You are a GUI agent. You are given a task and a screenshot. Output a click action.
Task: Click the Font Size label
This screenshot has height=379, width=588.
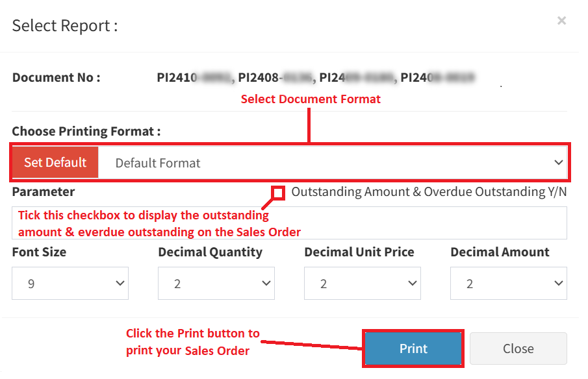pyautogui.click(x=39, y=252)
